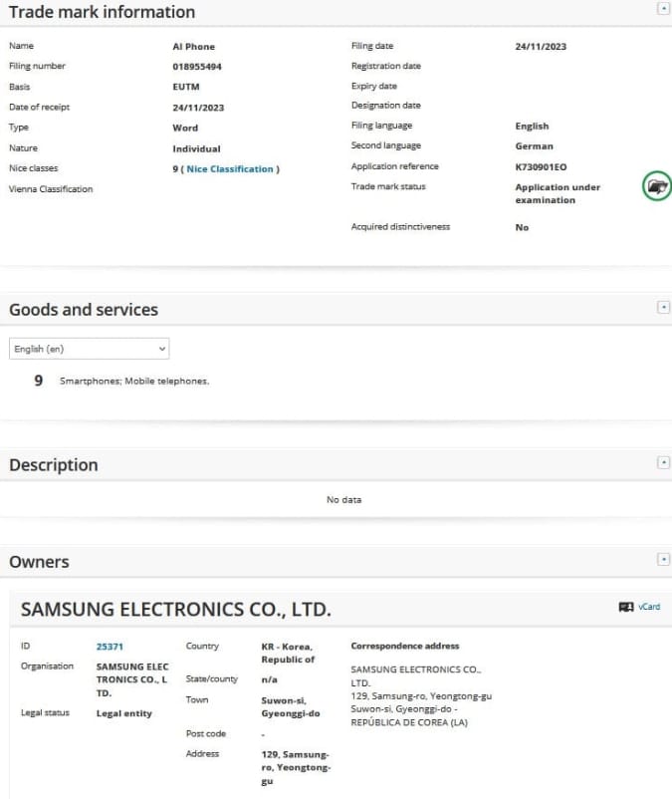This screenshot has height=799, width=672.
Task: Select the filing date value 24/11/2023
Action: pos(541,47)
